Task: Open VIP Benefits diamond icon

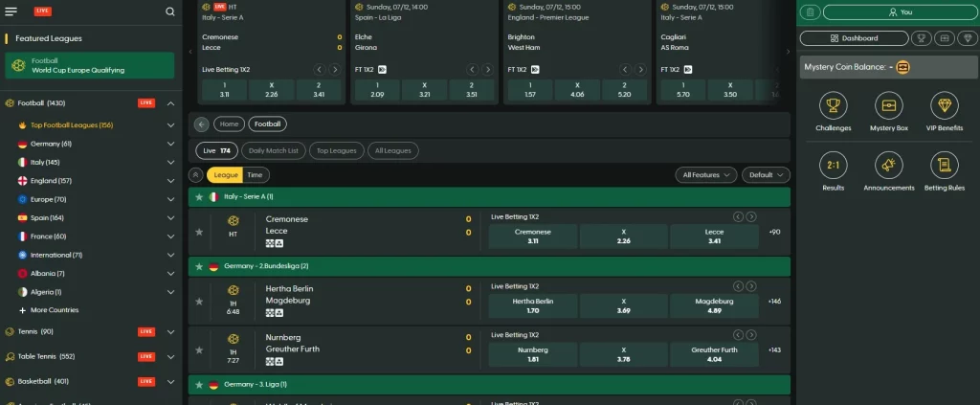Action: (x=944, y=105)
